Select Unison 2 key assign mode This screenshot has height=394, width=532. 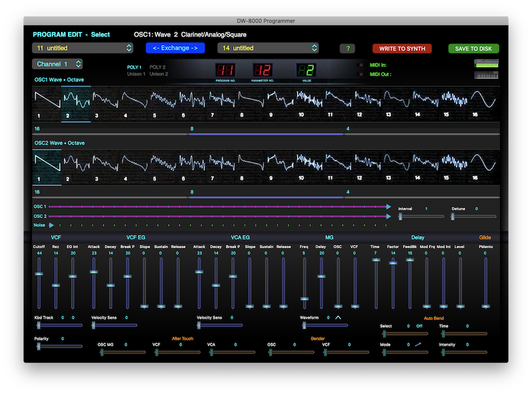coord(158,74)
